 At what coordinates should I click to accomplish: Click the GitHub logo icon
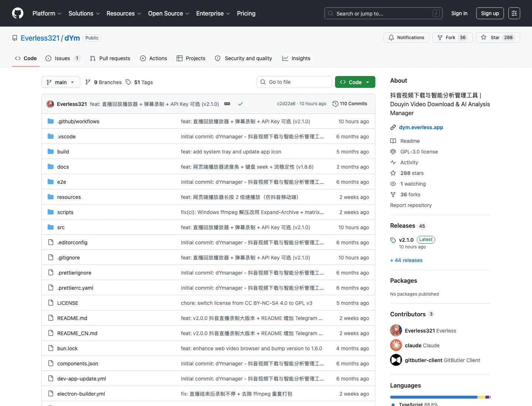click(x=18, y=13)
